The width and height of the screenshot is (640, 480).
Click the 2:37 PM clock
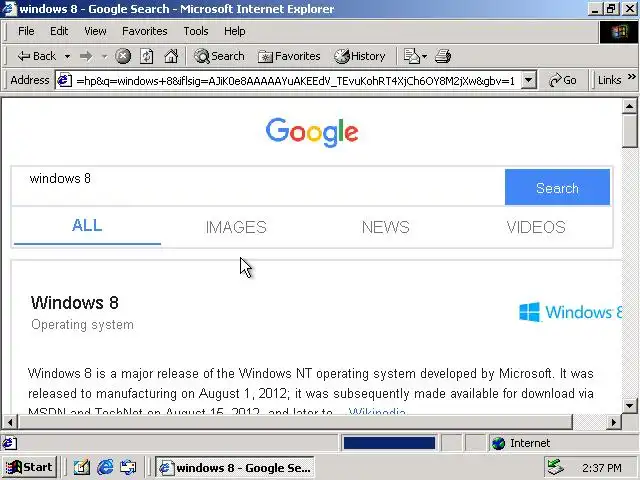(602, 468)
